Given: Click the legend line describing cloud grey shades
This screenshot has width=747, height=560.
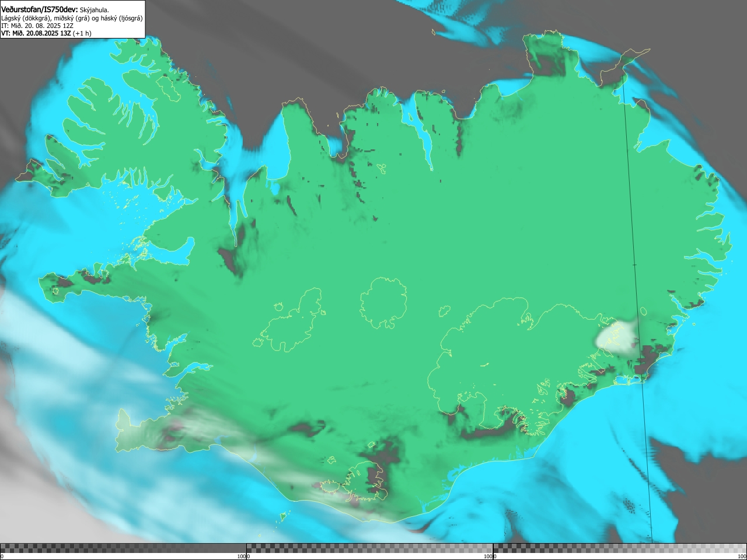Looking at the screenshot, I should (72, 18).
